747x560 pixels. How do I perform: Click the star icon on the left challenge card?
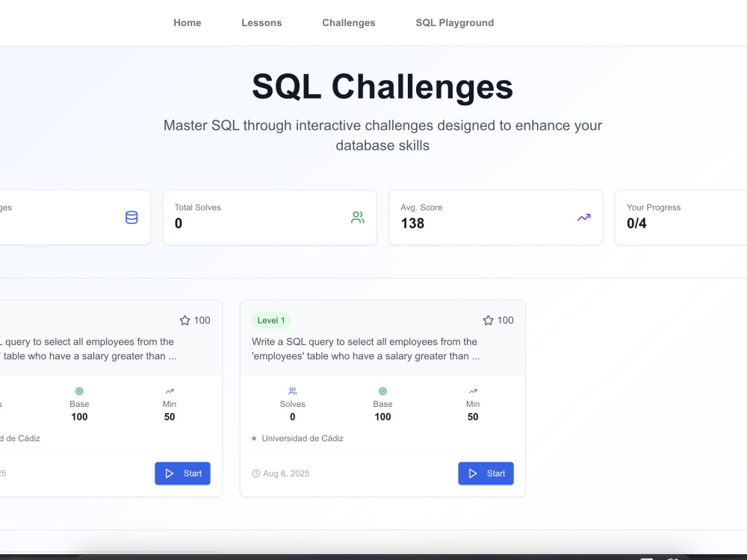[x=185, y=320]
